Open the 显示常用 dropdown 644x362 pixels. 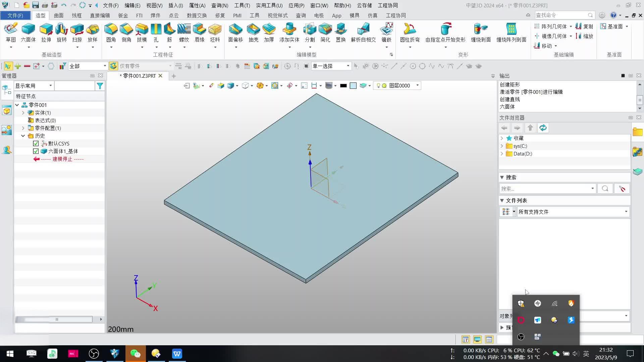34,86
